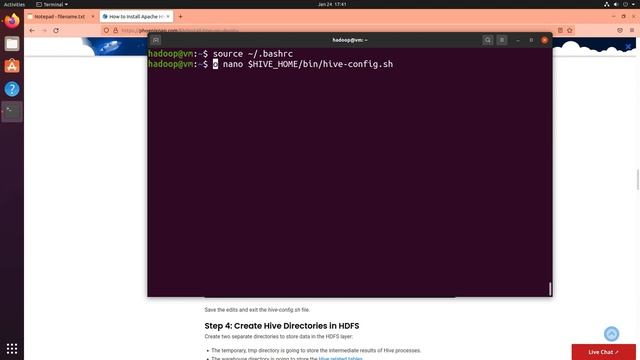Launch Ubuntu Software from the dock

(x=12, y=66)
